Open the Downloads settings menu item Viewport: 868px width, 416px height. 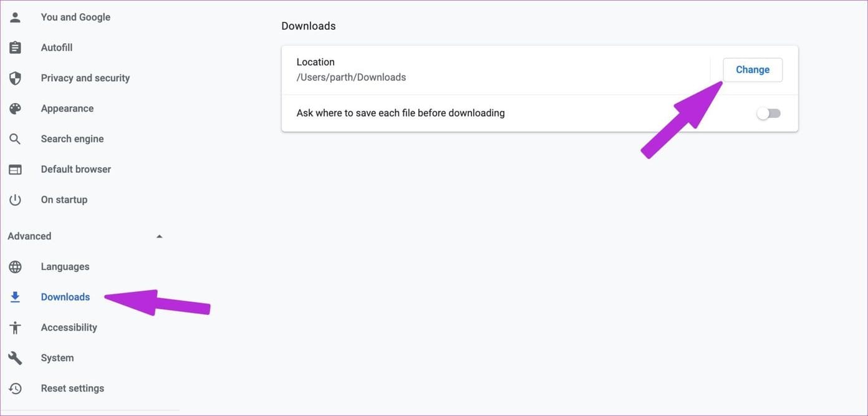click(x=65, y=297)
